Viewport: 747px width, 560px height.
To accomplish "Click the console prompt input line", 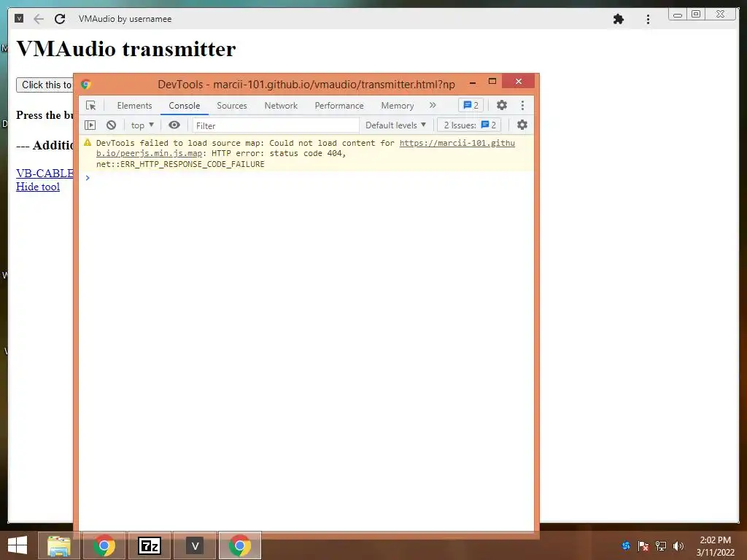I will click(x=306, y=178).
